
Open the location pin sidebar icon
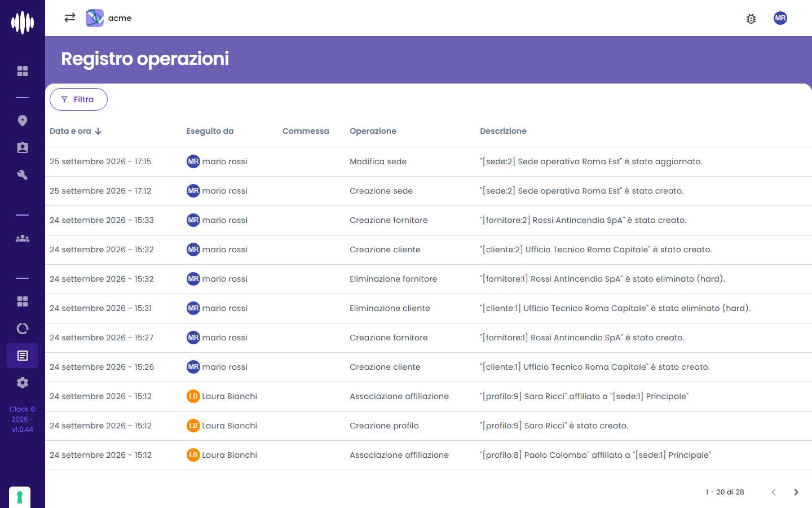pos(23,121)
